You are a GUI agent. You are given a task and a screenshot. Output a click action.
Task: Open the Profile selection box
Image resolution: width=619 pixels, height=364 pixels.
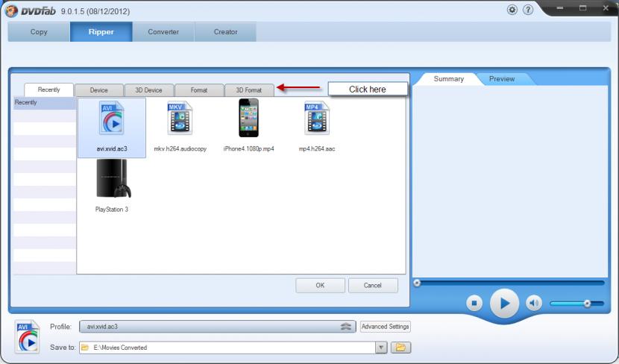coord(218,327)
